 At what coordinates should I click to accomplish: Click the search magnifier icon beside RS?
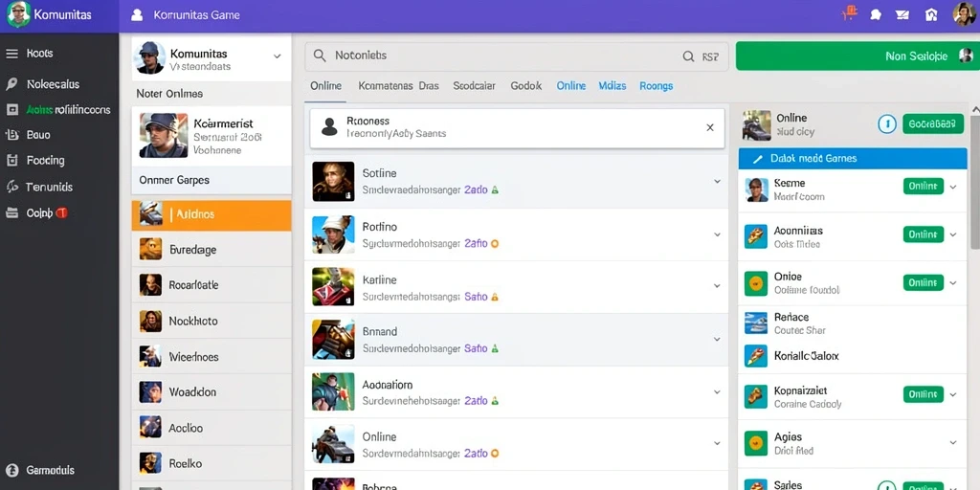688,56
